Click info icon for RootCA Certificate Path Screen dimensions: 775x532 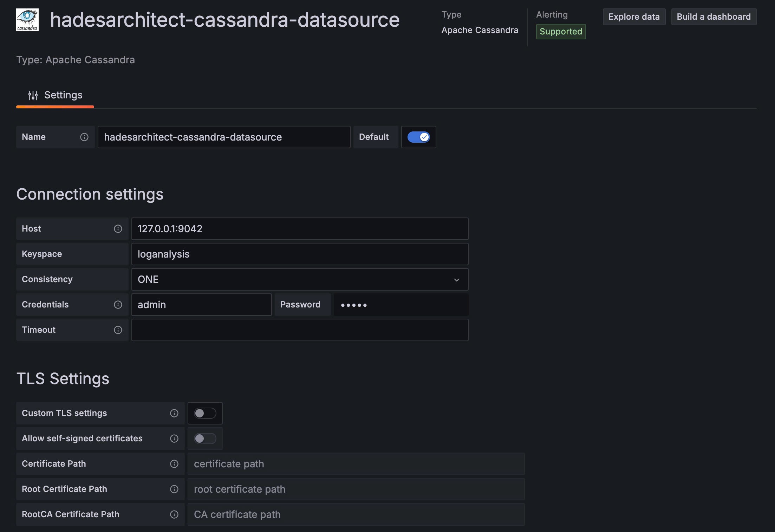click(174, 514)
